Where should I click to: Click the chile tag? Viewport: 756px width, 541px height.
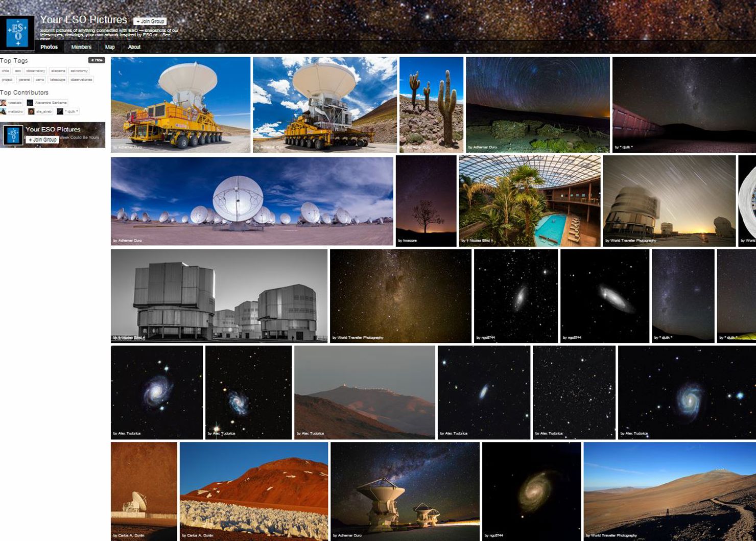click(6, 71)
